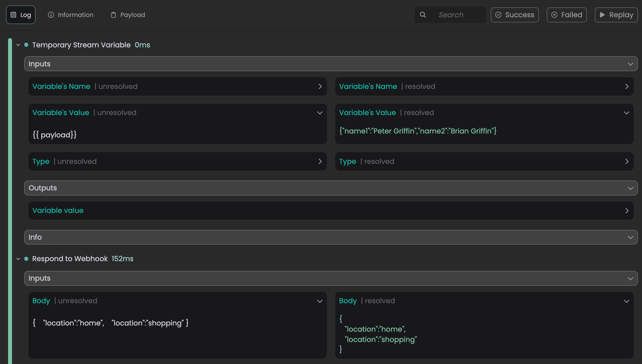
Task: Toggle the Failed filter
Action: (566, 15)
